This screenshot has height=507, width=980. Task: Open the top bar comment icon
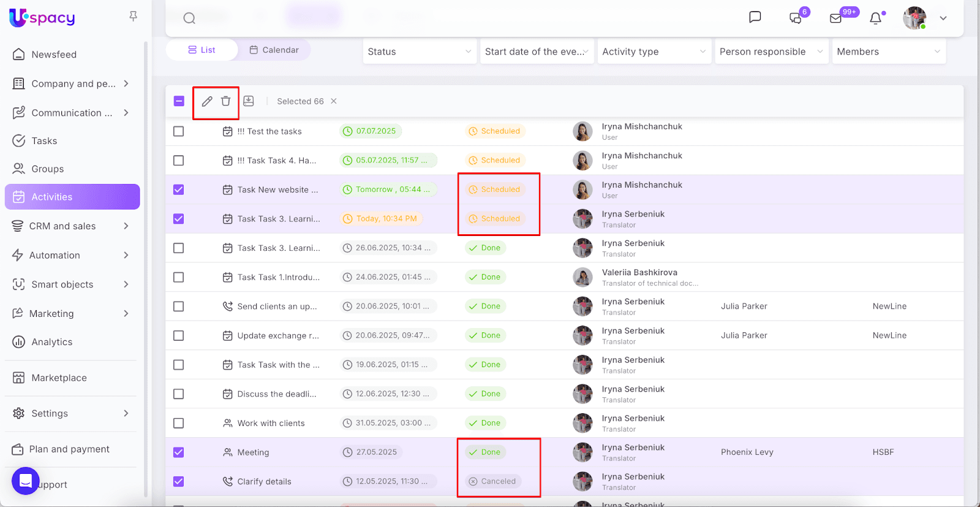755,17
